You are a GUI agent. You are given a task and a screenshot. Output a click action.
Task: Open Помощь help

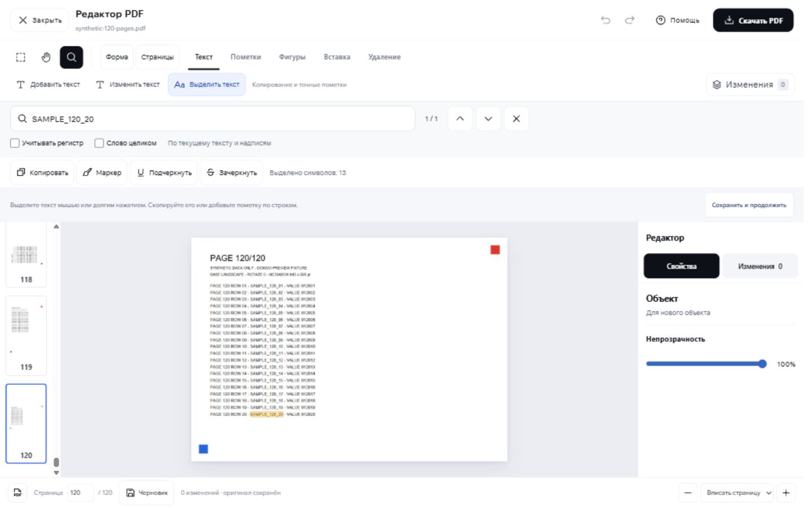[x=677, y=20]
